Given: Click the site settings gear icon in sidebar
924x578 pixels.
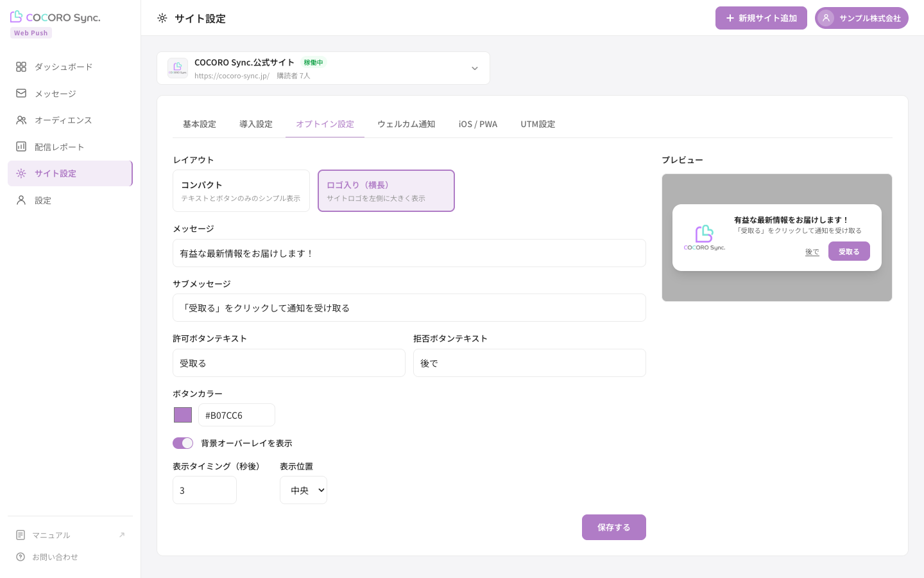Looking at the screenshot, I should pos(21,173).
